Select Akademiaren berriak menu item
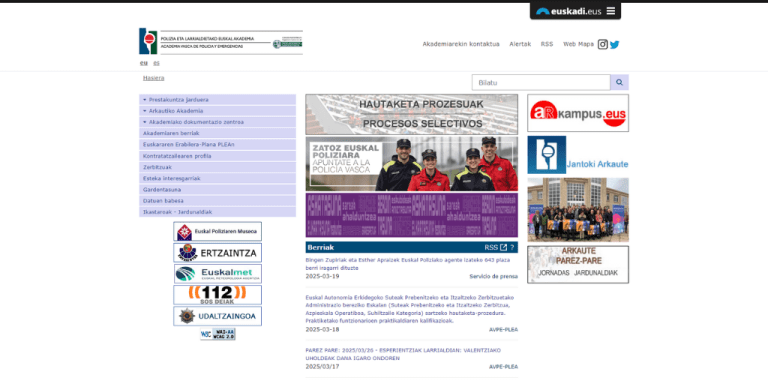This screenshot has height=384, width=768. point(217,133)
